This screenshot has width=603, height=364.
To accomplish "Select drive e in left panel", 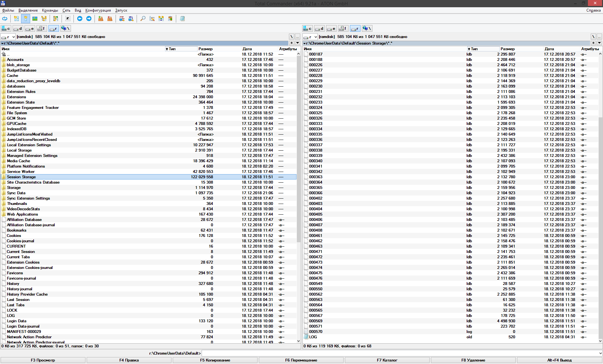I will tap(30, 29).
